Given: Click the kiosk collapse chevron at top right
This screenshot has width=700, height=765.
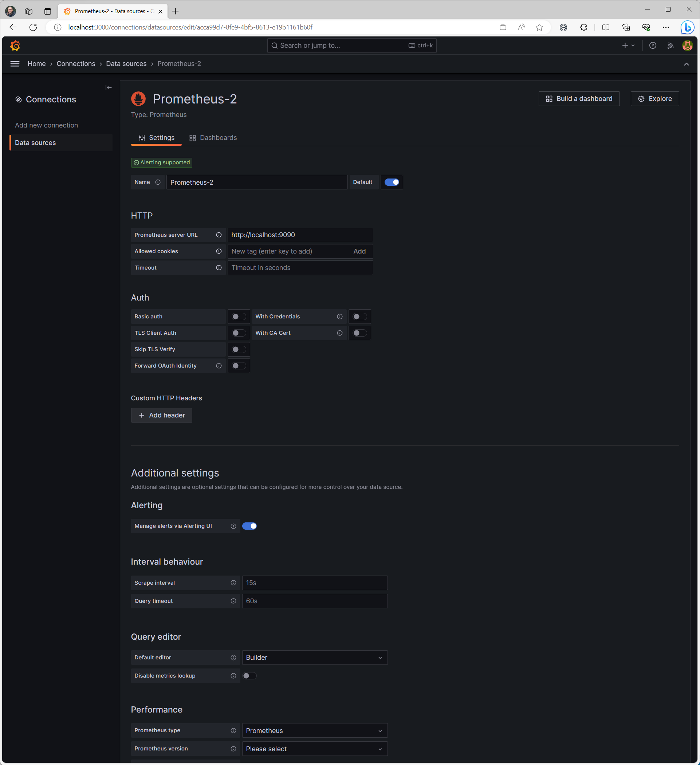Looking at the screenshot, I should [686, 64].
